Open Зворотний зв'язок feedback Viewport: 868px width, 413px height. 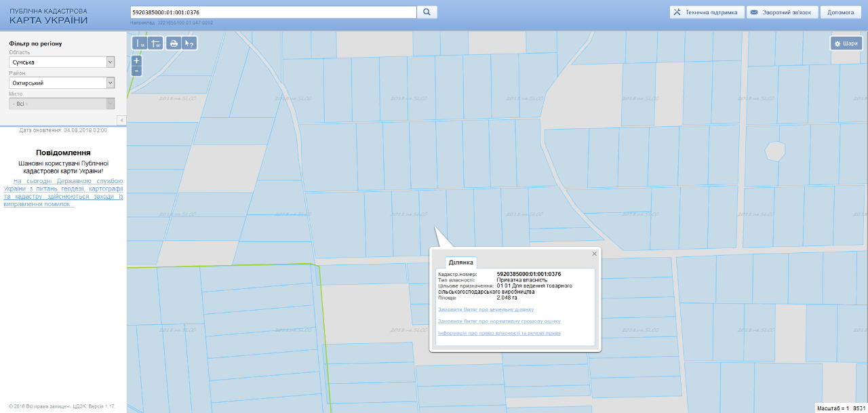coord(783,12)
